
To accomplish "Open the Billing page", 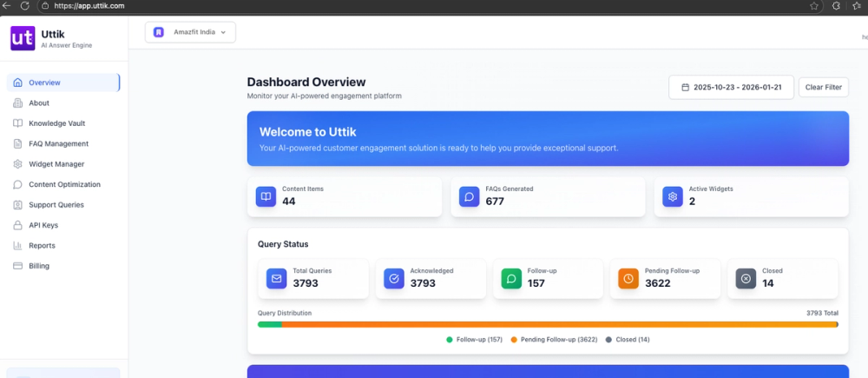I will pyautogui.click(x=63, y=266).
